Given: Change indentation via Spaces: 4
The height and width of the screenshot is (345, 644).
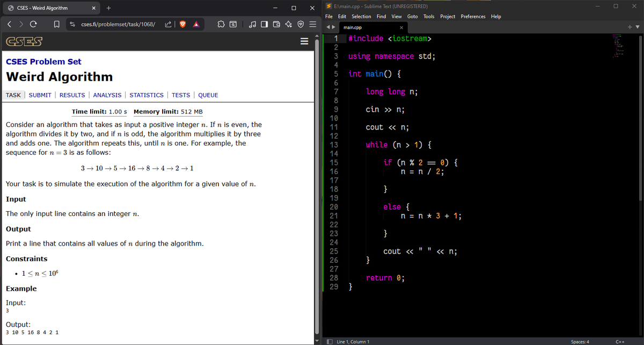Looking at the screenshot, I should (x=580, y=341).
